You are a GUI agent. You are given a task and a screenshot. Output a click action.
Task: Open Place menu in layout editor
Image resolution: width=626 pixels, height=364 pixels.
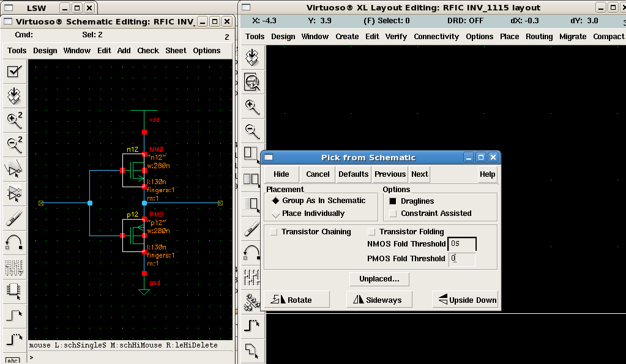pyautogui.click(x=509, y=37)
